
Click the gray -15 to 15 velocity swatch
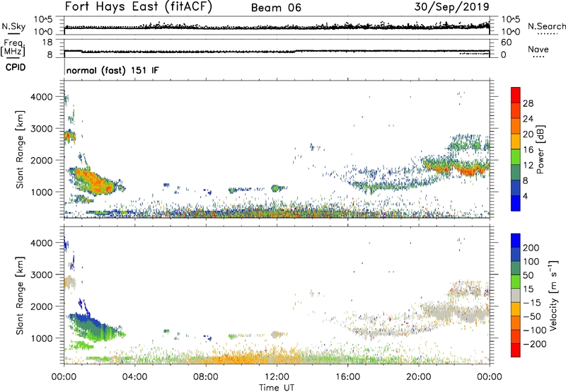coord(516,295)
